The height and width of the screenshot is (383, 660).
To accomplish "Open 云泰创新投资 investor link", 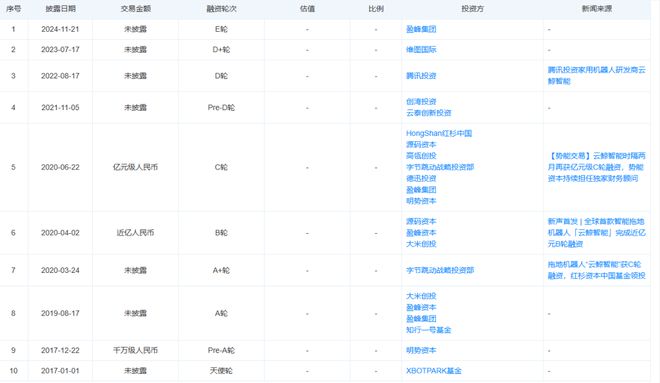I will [428, 113].
